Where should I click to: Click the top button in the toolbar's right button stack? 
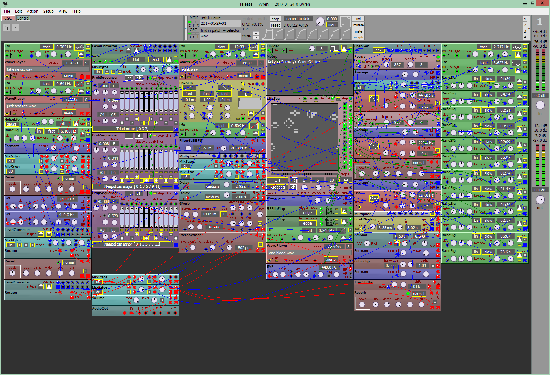[358, 19]
